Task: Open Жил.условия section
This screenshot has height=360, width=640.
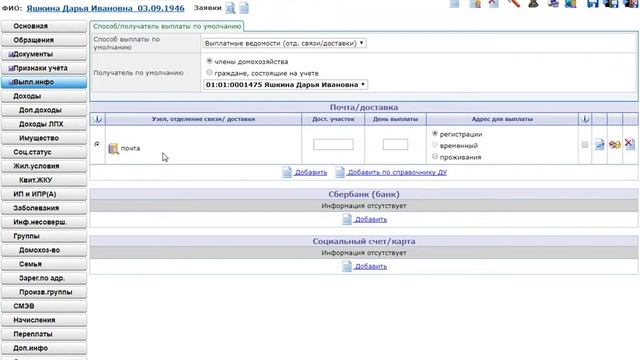Action: pos(44,166)
